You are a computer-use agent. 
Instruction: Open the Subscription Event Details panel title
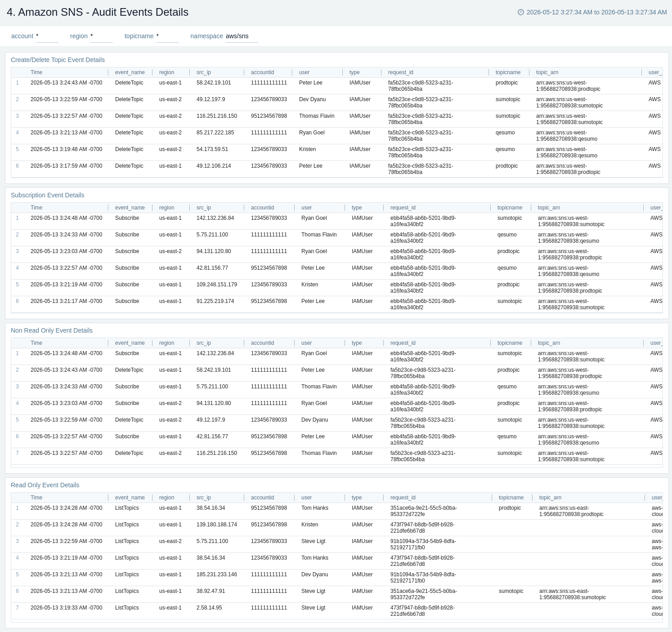pos(48,195)
